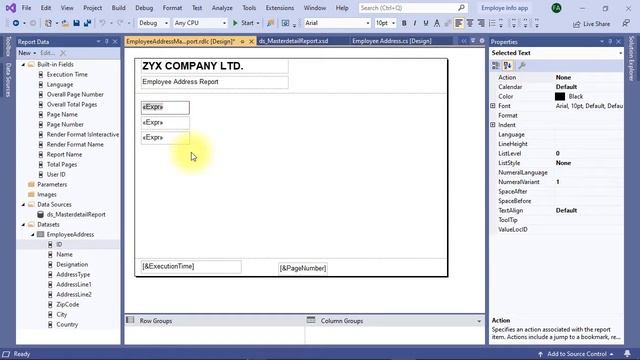Collapse the Built-in Fields node

click(23, 64)
